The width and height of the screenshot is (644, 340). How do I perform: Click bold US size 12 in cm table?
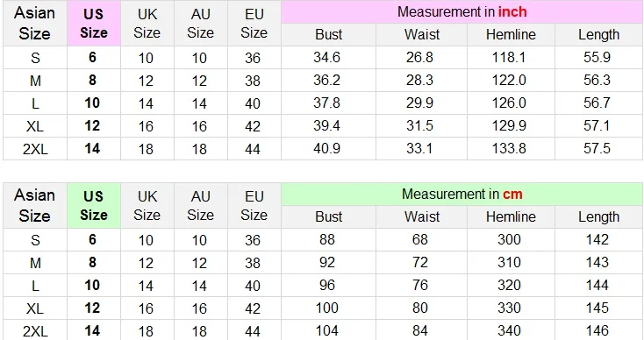click(92, 308)
